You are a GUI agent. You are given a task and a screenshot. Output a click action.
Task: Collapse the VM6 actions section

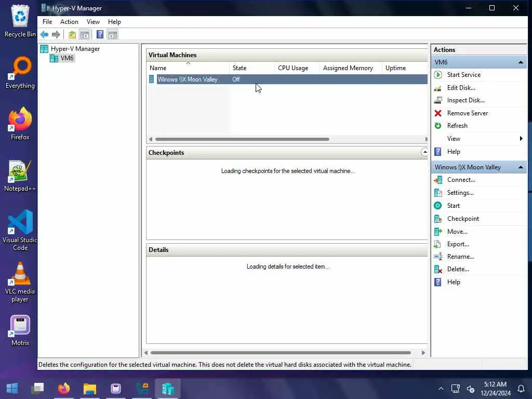521,62
